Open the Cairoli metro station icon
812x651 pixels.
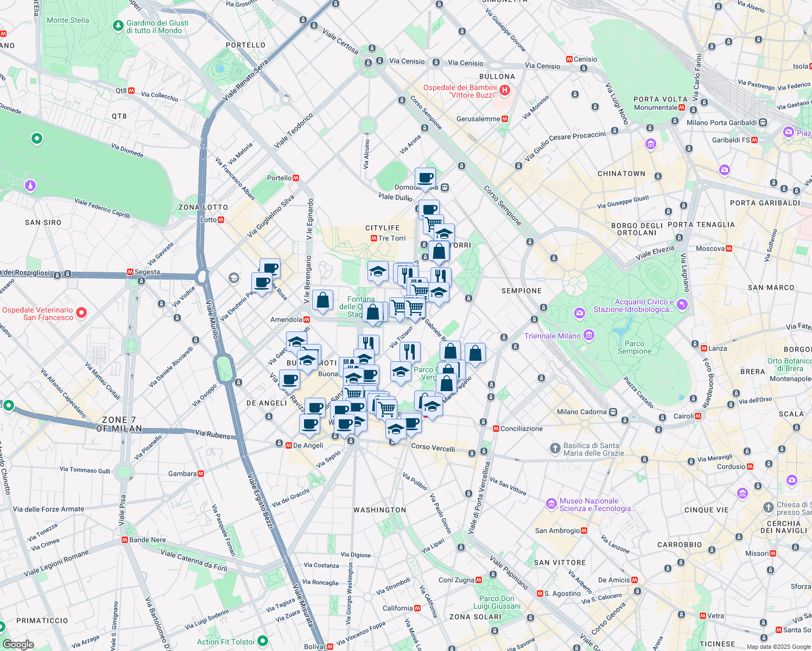coord(698,416)
